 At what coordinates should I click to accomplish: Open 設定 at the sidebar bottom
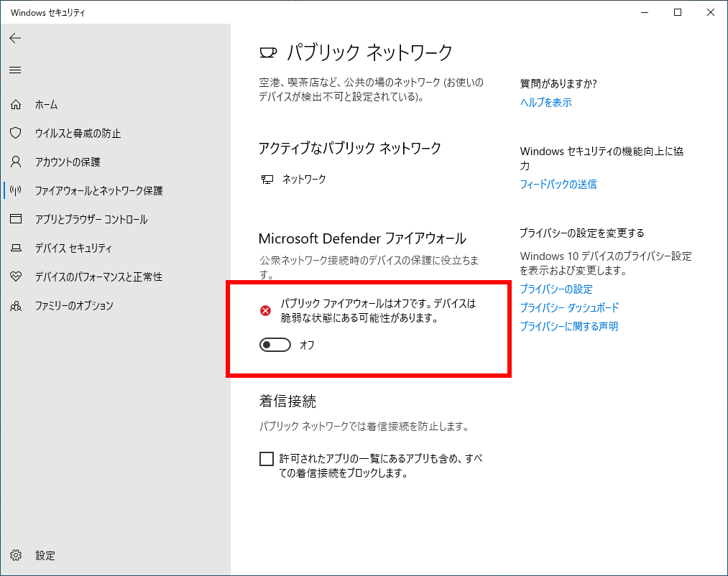[45, 556]
